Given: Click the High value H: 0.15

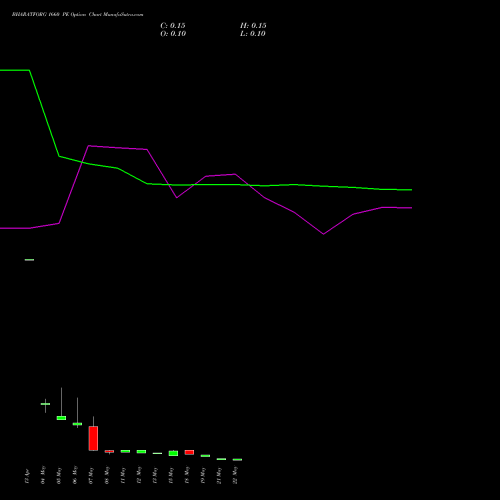Looking at the screenshot, I should [x=253, y=26].
